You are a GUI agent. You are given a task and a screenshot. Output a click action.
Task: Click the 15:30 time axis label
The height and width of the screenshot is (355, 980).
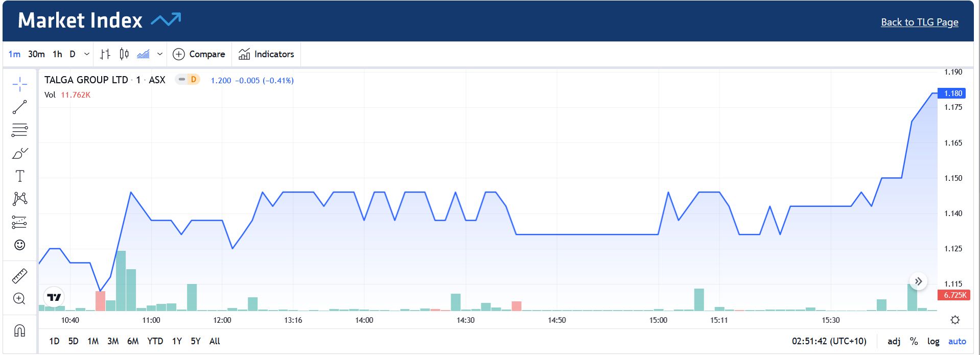tap(831, 320)
